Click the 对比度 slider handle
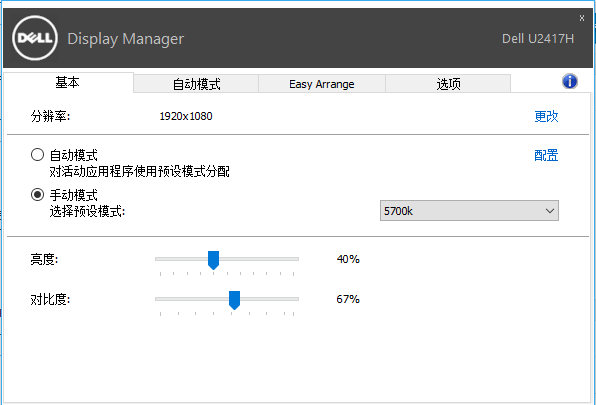 click(x=235, y=300)
